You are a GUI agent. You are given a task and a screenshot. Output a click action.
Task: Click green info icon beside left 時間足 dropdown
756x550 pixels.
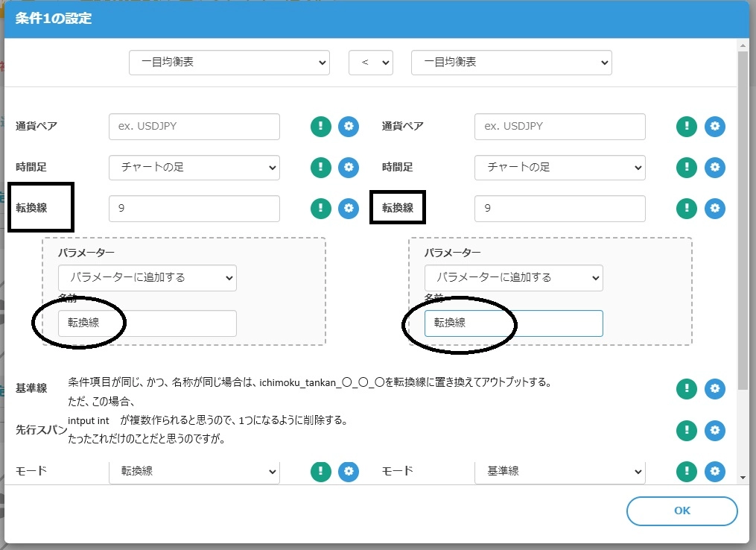[320, 168]
